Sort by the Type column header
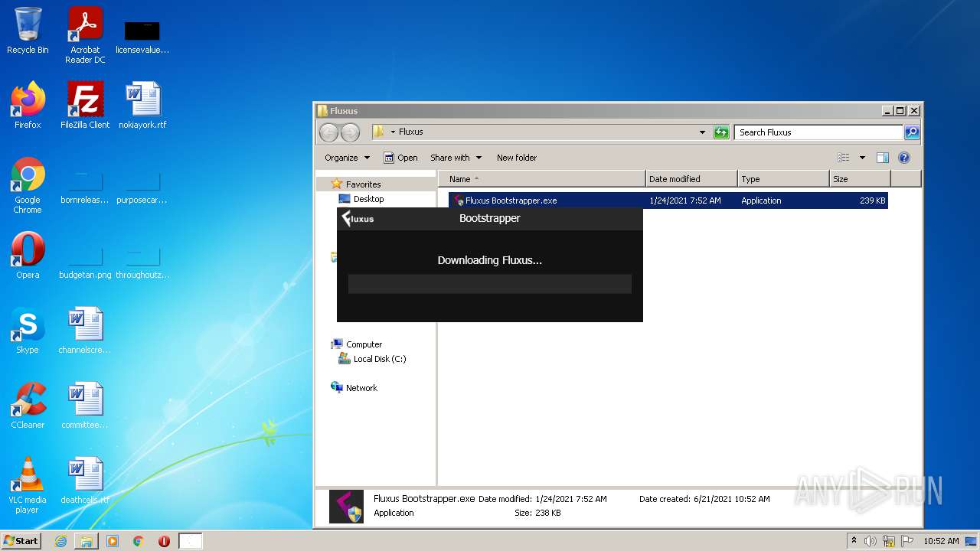The height and width of the screenshot is (551, 980). pos(783,179)
